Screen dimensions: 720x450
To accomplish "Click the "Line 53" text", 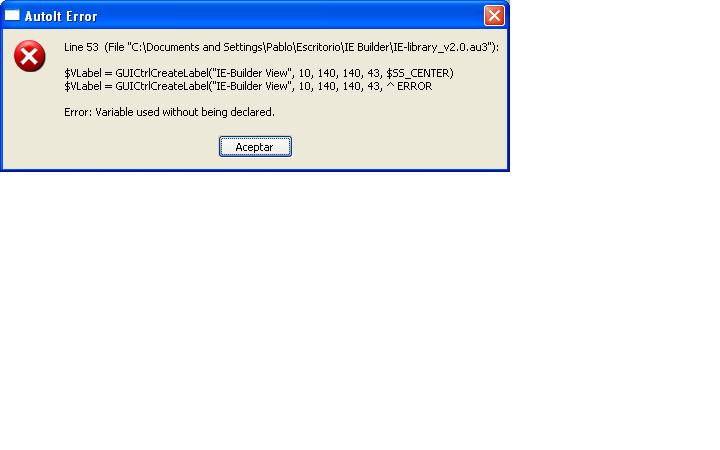I will [x=81, y=47].
